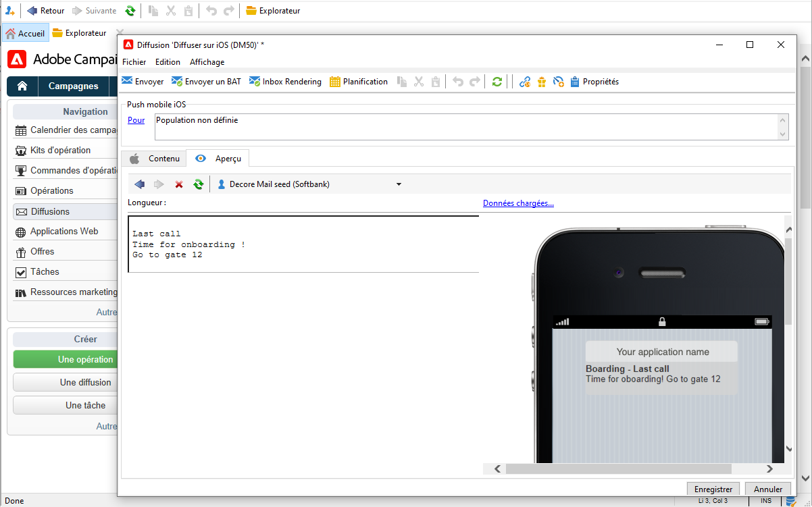Click in the message text preview box
Screen dimensions: 812x507
303,244
